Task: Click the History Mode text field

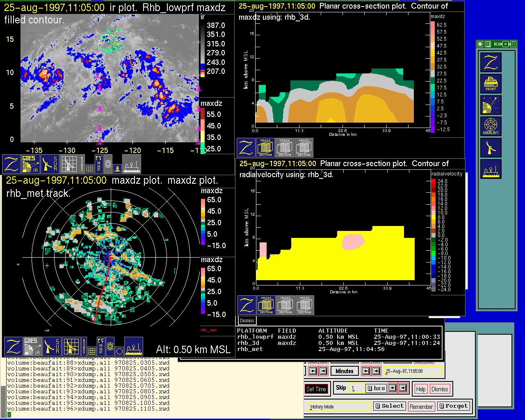Action: click(x=340, y=407)
